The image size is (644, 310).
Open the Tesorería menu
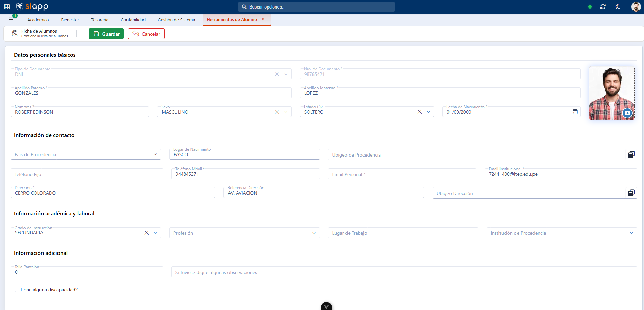coord(100,20)
